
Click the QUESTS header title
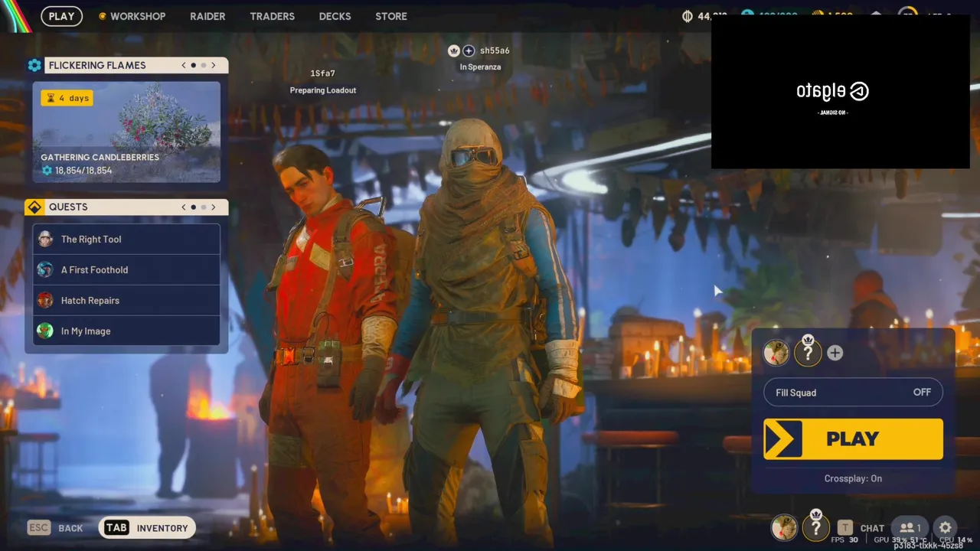click(x=68, y=207)
